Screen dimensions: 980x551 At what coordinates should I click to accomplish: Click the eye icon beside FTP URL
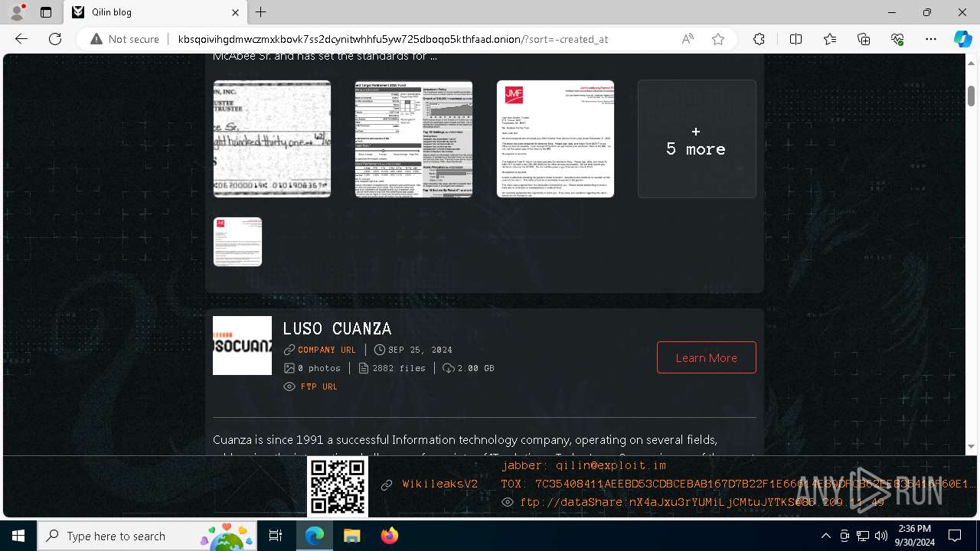tap(289, 386)
